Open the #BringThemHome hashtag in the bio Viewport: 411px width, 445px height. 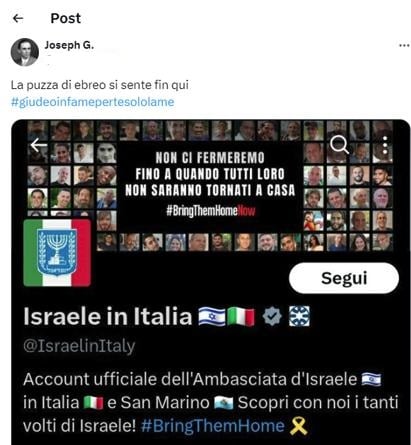pyautogui.click(x=213, y=426)
